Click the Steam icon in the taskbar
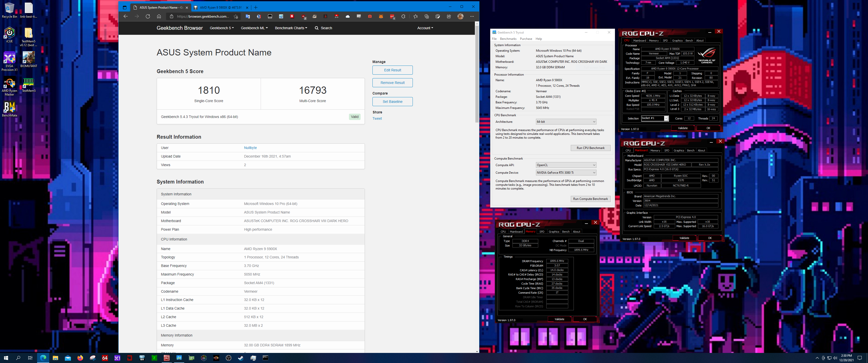Screen dimensions: 868x363 240,358
